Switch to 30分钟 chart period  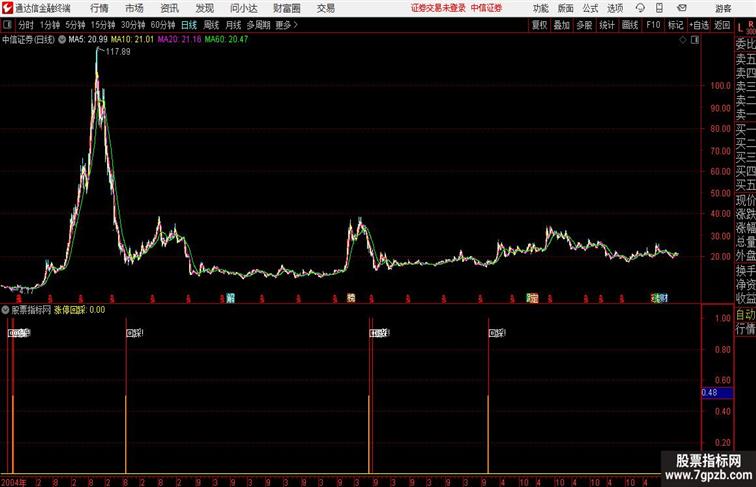click(x=133, y=25)
